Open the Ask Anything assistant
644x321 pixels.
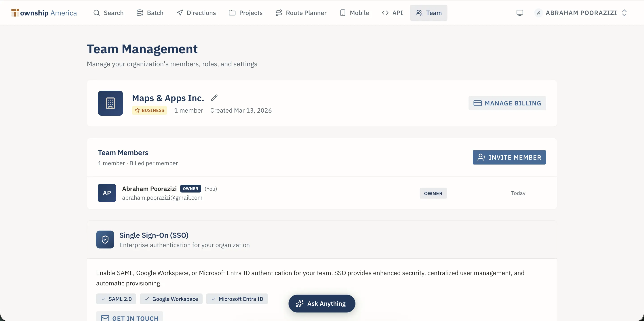[322, 304]
